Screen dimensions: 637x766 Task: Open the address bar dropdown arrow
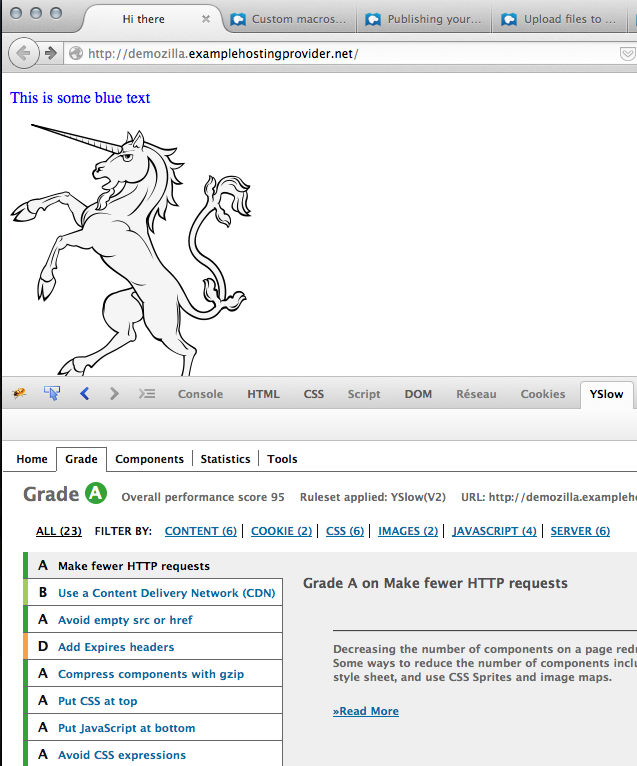626,53
